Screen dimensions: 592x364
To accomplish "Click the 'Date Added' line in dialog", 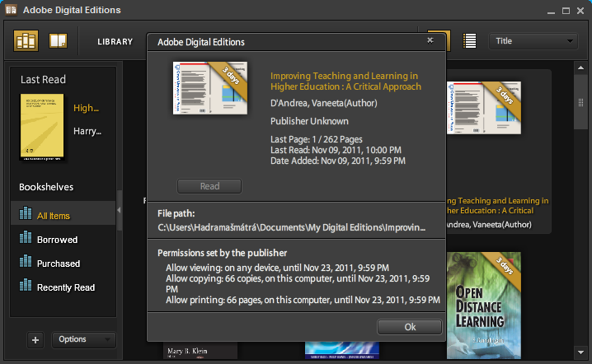I will (x=338, y=161).
